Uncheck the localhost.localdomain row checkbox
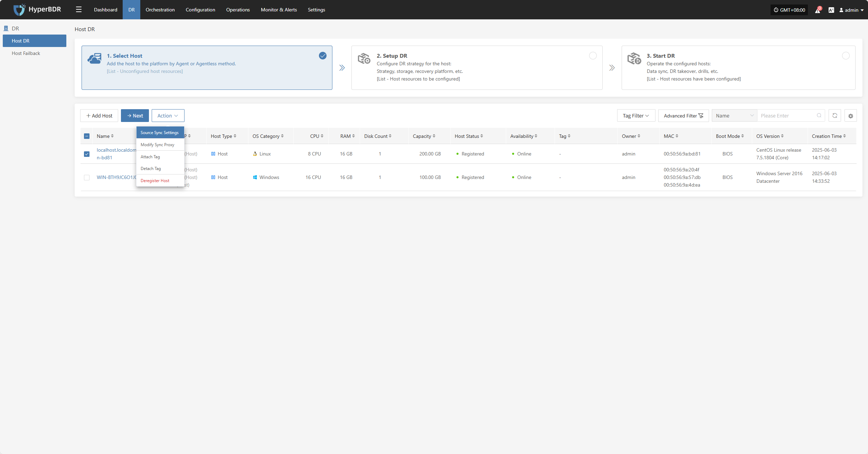The height and width of the screenshot is (454, 868). 87,154
